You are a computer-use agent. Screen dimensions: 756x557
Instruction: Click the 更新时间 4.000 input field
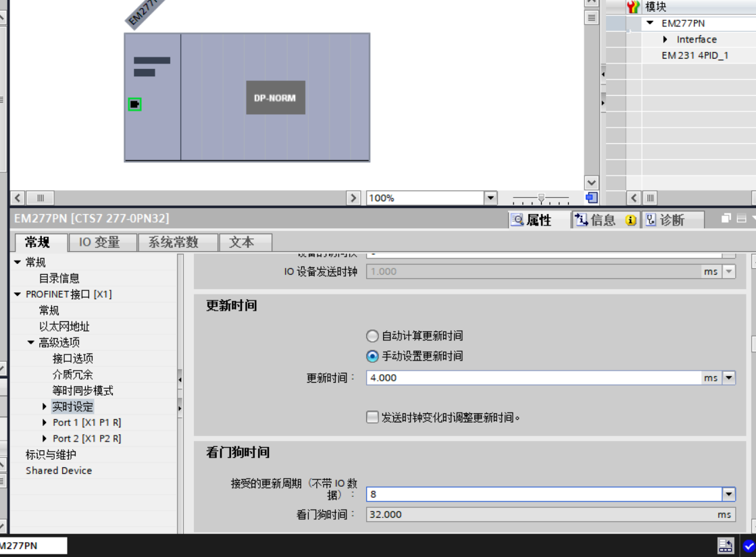coord(534,378)
